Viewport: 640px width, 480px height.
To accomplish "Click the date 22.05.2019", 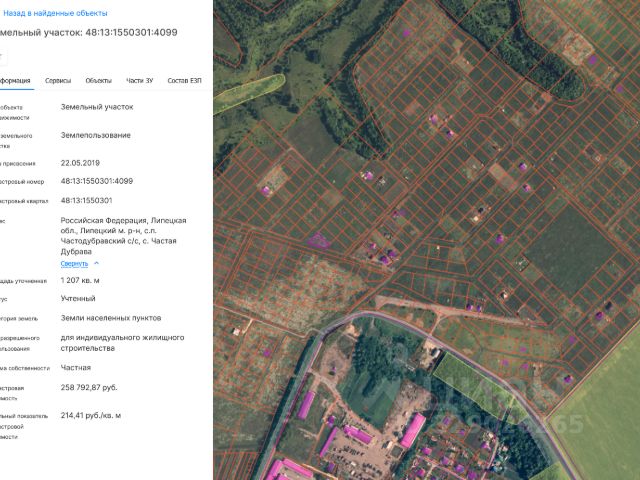I will 80,163.
